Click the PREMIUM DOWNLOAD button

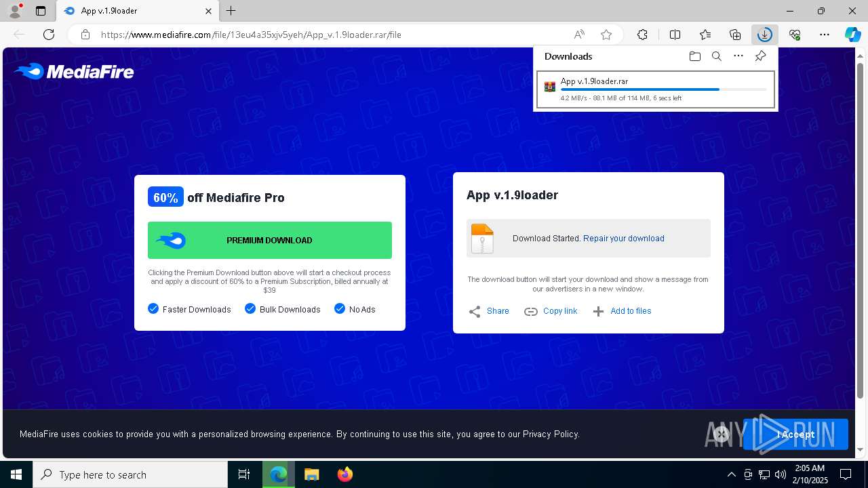(270, 240)
